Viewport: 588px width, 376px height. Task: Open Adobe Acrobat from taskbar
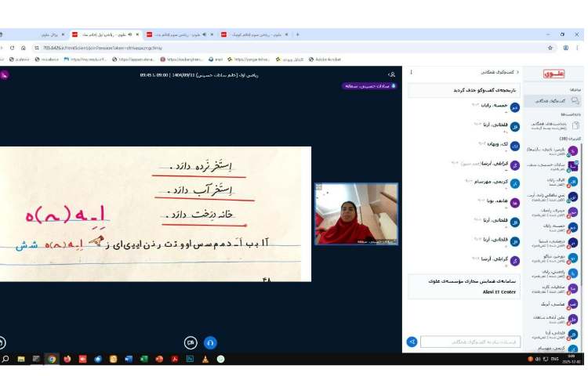pyautogui.click(x=175, y=359)
